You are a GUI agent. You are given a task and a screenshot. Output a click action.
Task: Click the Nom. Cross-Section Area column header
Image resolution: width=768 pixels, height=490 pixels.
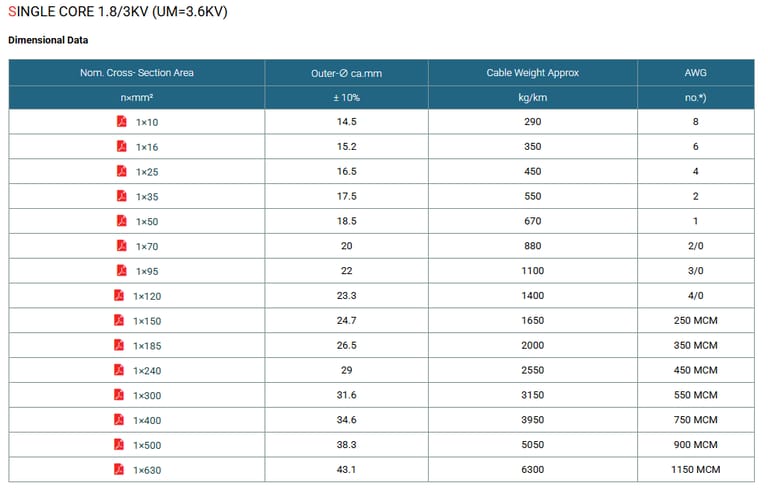pyautogui.click(x=137, y=73)
